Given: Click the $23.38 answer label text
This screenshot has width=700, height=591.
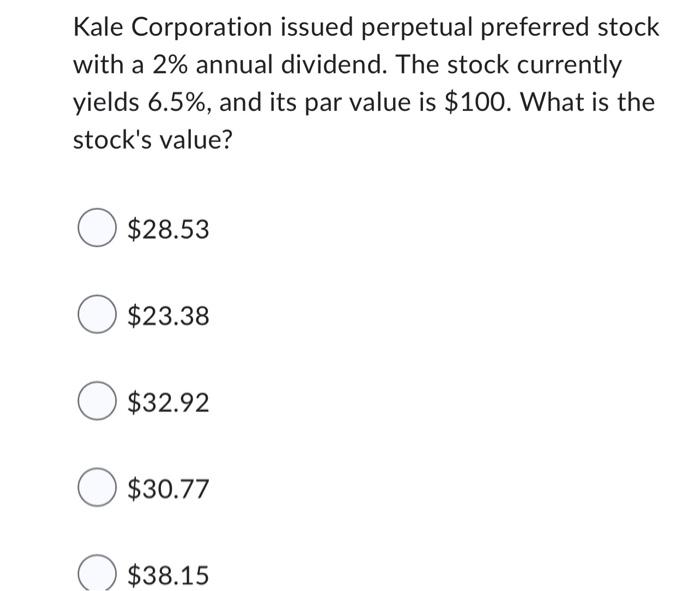Looking at the screenshot, I should pyautogui.click(x=169, y=317).
